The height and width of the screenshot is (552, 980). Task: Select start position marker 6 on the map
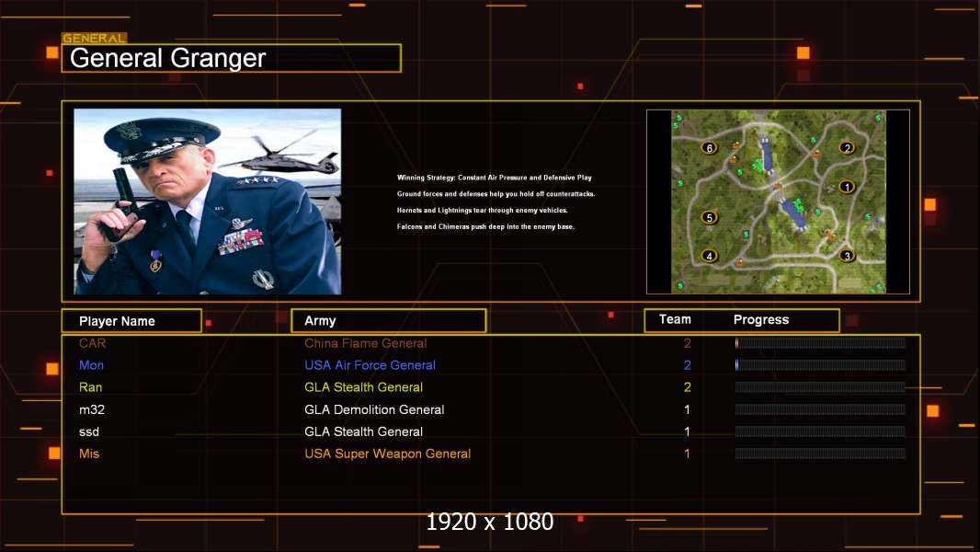[x=709, y=147]
